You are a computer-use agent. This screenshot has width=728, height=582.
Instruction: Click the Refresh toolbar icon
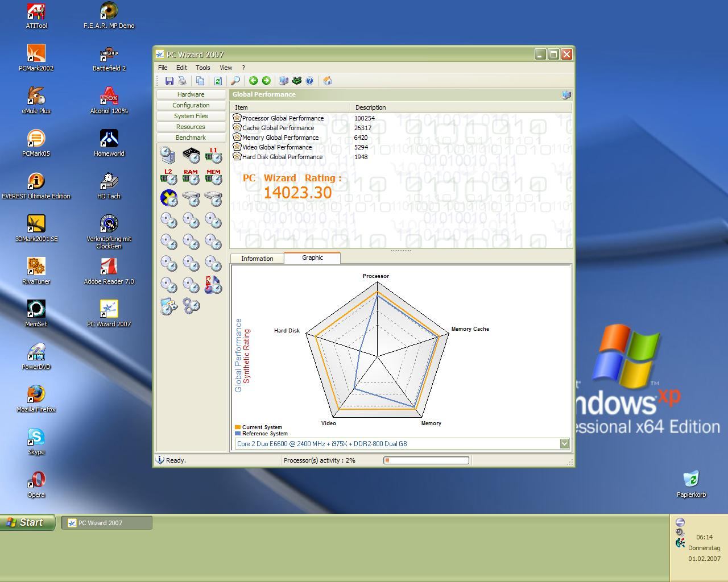(x=217, y=81)
